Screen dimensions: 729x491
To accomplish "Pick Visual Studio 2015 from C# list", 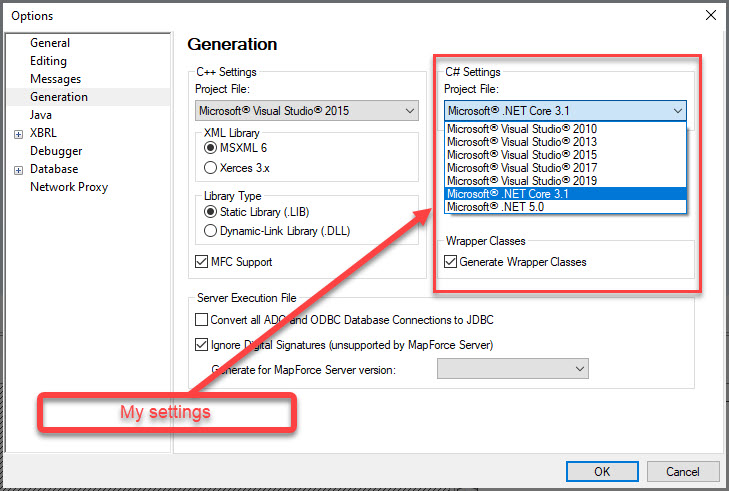I will click(565, 155).
